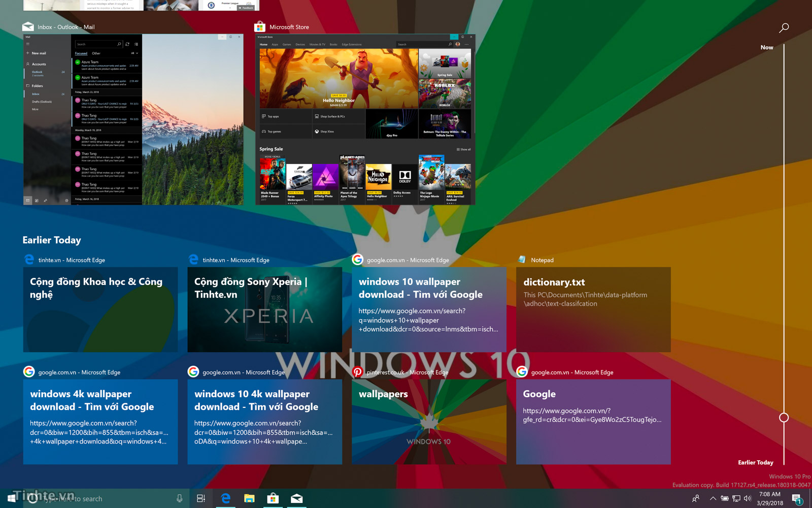812x508 pixels.
Task: Click the sync icon in Mail
Action: coord(127,44)
